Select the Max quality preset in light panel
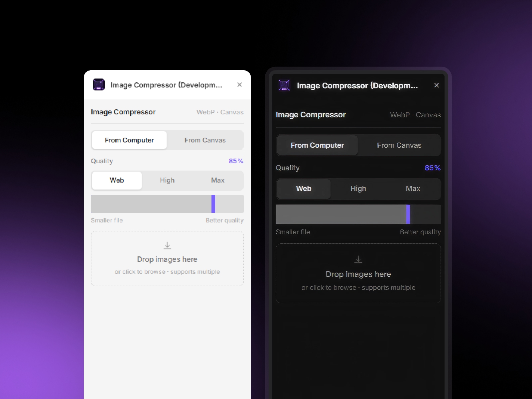The height and width of the screenshot is (399, 532). pyautogui.click(x=218, y=180)
